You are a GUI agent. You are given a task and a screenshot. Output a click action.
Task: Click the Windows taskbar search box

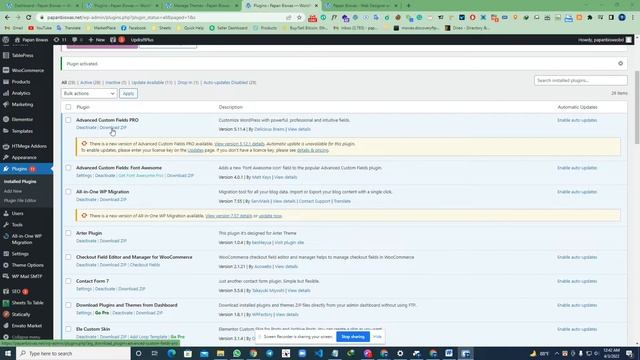tap(73, 353)
